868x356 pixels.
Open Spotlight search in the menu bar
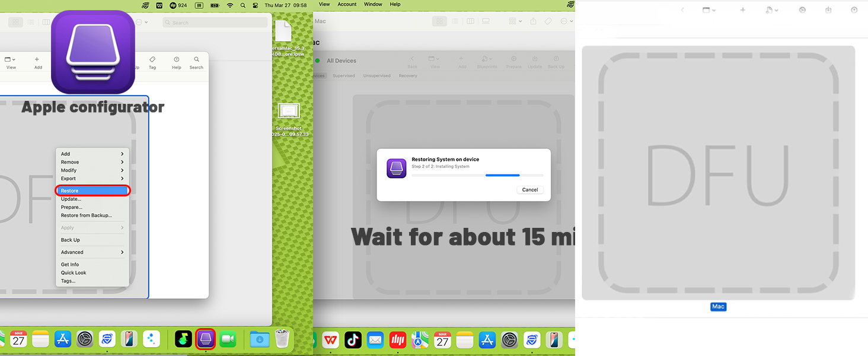[x=243, y=5]
